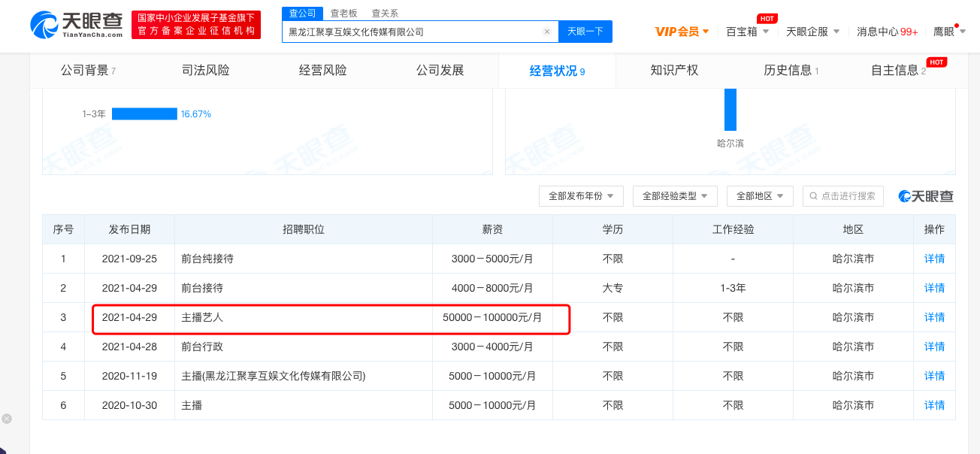Open the 全部经验类型 filter dropdown
Image resolution: width=980 pixels, height=454 pixels.
coord(675,196)
